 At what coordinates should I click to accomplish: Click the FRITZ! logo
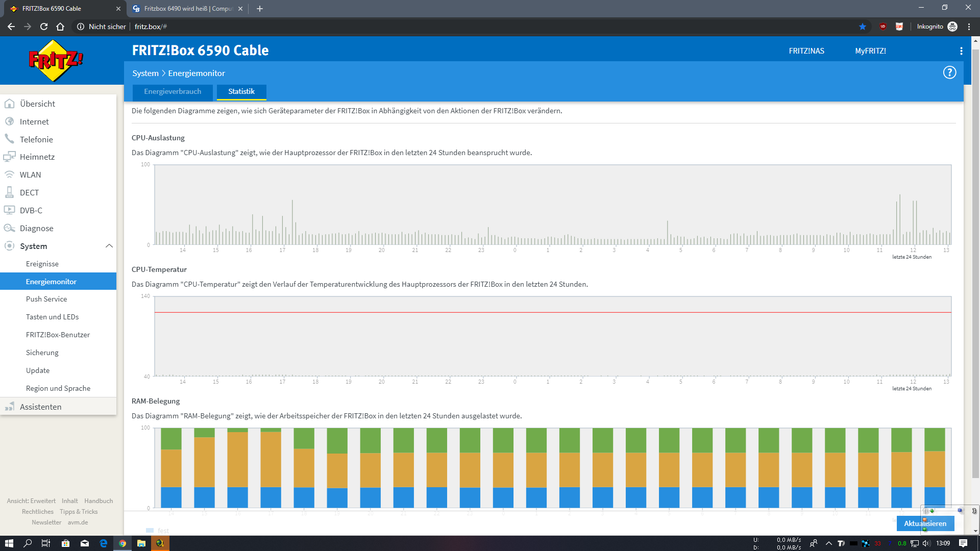tap(56, 61)
